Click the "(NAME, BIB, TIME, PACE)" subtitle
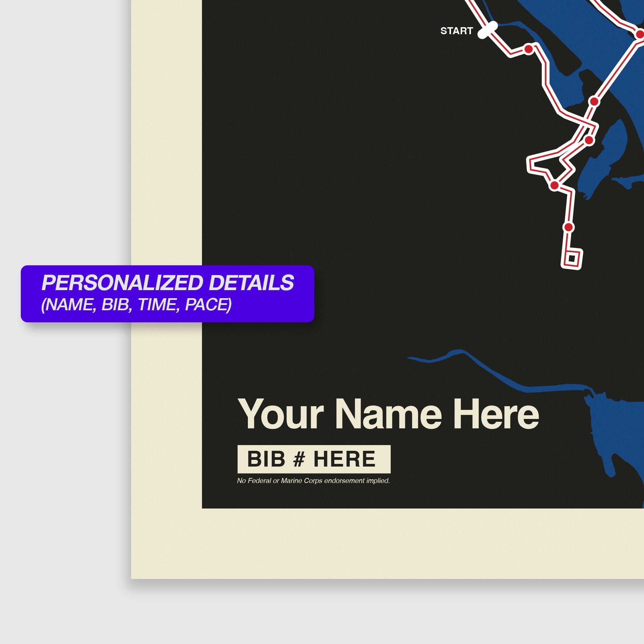 click(x=136, y=305)
